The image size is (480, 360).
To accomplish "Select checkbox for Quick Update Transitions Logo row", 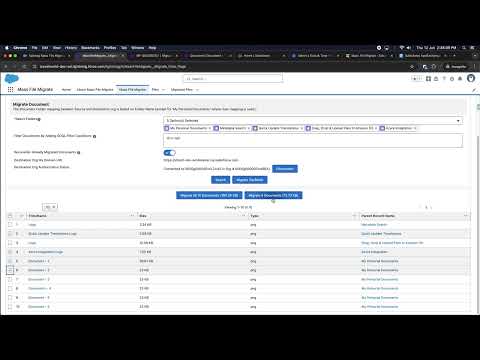I will coord(10,234).
